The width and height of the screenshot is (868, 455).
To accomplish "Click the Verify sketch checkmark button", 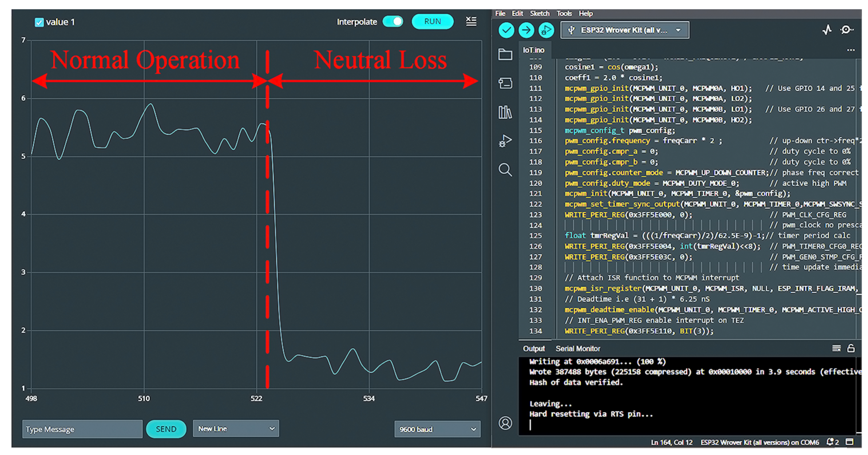I will [506, 30].
